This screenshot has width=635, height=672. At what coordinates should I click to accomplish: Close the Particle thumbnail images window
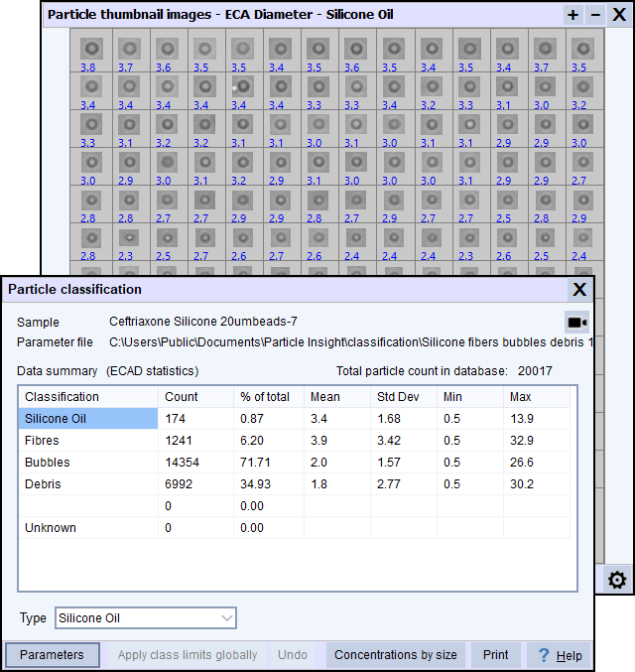(619, 15)
